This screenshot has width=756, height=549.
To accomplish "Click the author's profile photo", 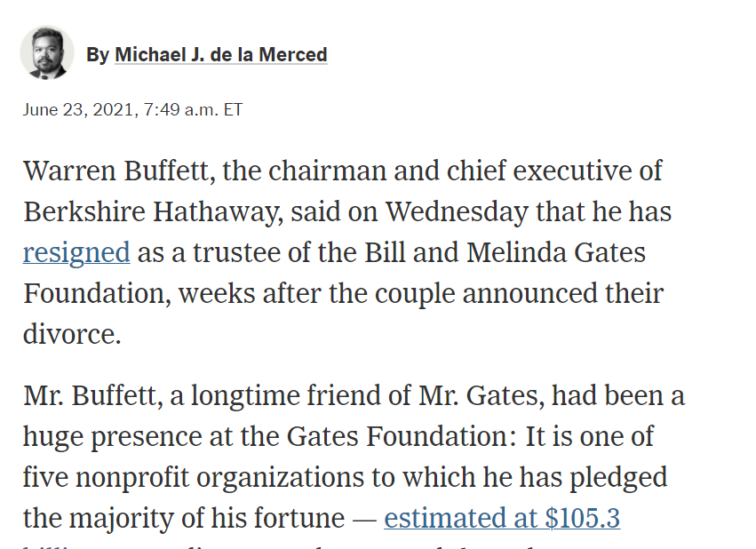I will pos(46,53).
